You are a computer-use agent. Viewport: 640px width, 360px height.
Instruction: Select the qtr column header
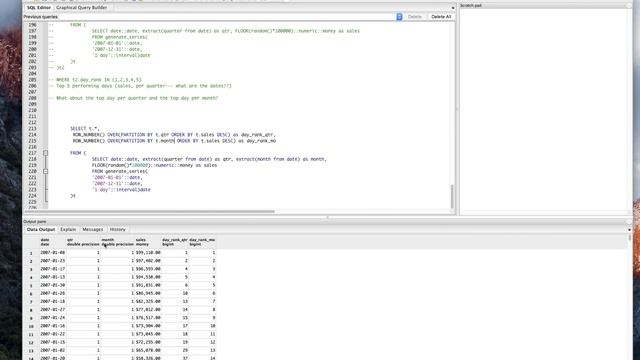point(83,242)
